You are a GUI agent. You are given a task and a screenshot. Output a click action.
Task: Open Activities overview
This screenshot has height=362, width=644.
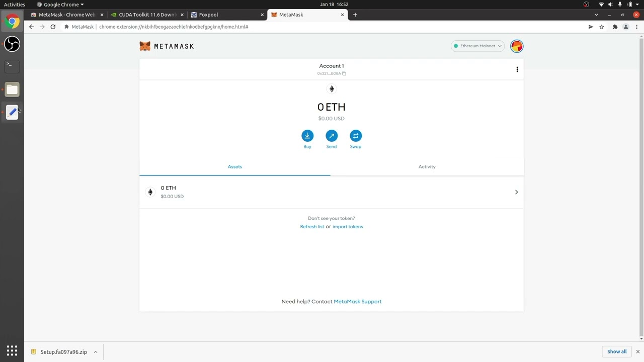15,5
